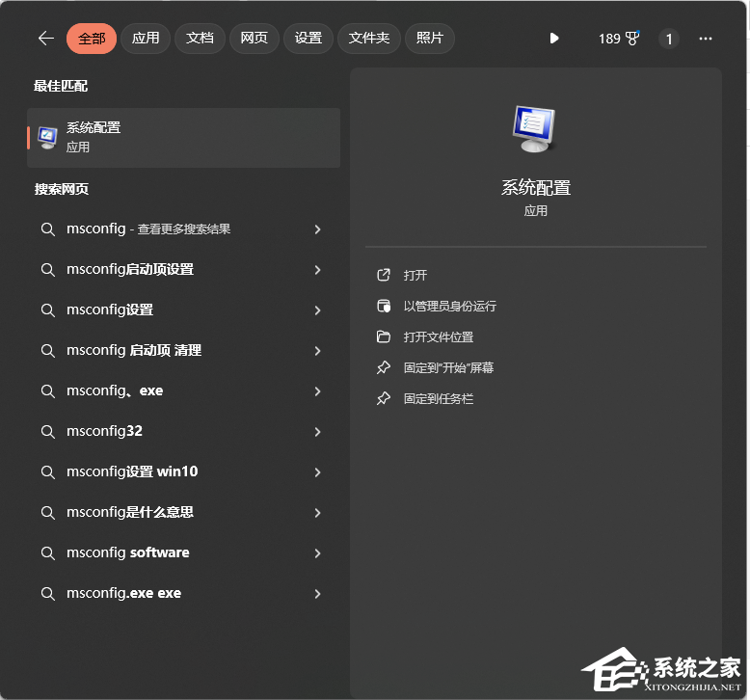Click search icon next to msconfig.exe exe
The height and width of the screenshot is (700, 750).
pos(48,593)
